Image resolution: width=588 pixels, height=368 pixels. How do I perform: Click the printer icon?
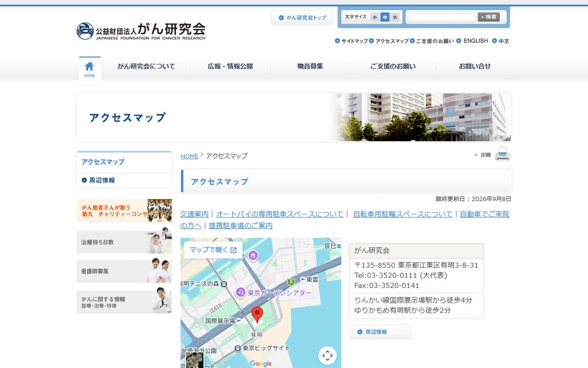pos(502,154)
